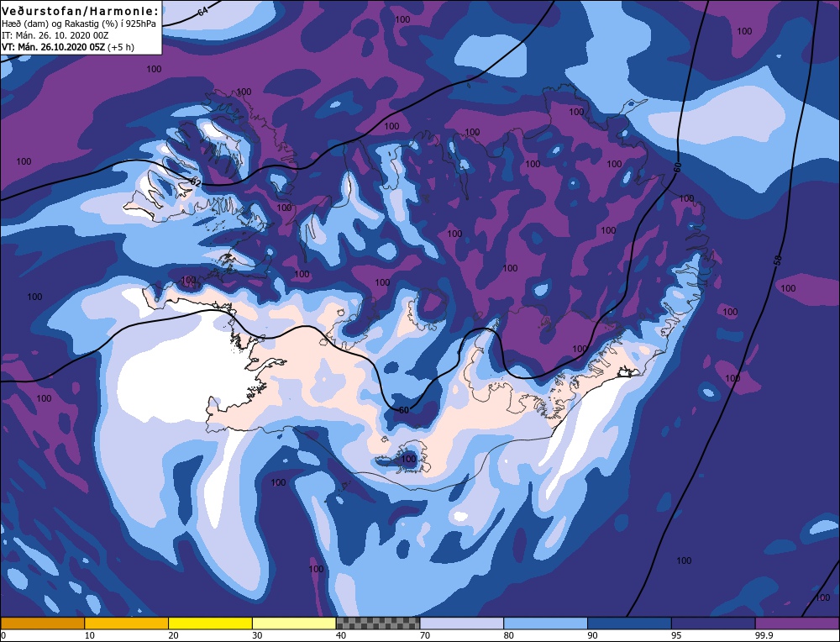Click the gray checkered 40–70 legend swatch
This screenshot has height=642, width=840.
click(x=378, y=623)
